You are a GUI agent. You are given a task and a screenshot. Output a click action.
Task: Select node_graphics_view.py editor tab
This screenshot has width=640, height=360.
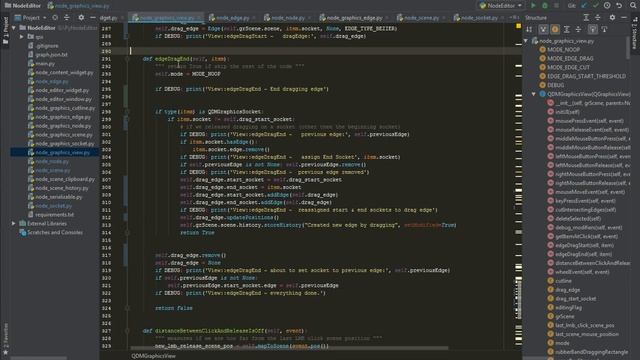[165, 18]
